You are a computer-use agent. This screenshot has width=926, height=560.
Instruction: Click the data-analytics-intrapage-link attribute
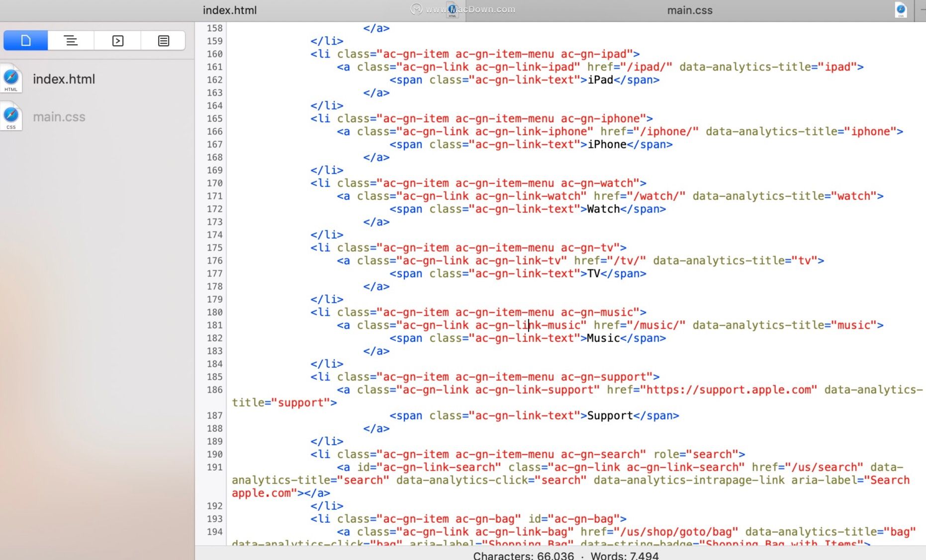click(x=689, y=480)
